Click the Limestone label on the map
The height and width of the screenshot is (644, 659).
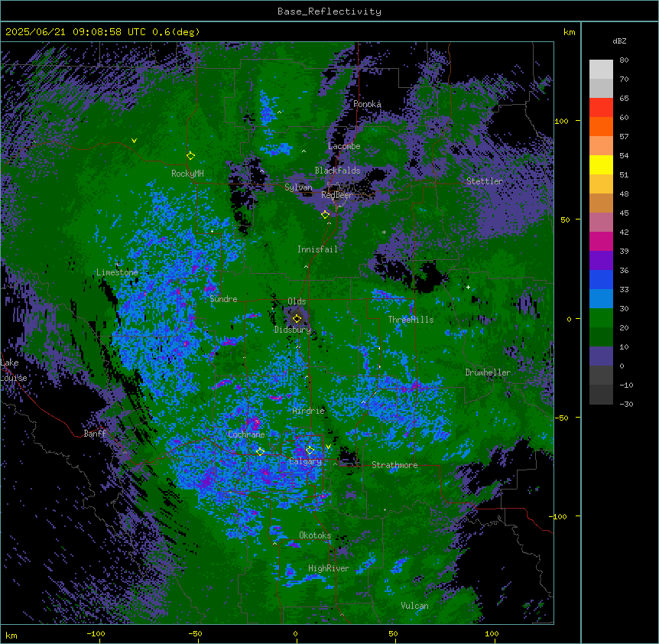pos(117,272)
